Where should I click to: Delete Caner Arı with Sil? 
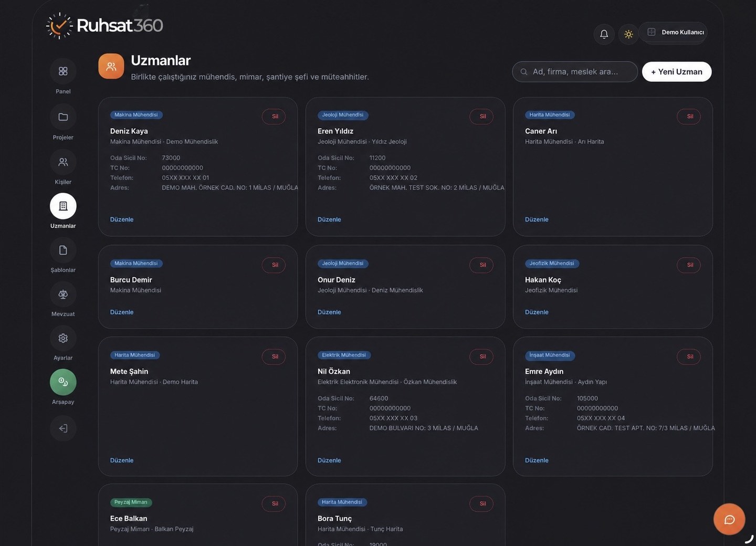pyautogui.click(x=689, y=117)
